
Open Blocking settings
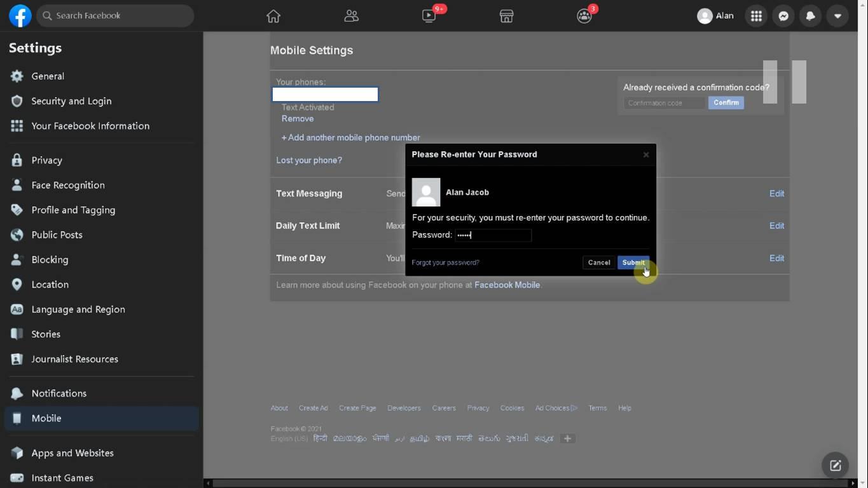click(102, 259)
